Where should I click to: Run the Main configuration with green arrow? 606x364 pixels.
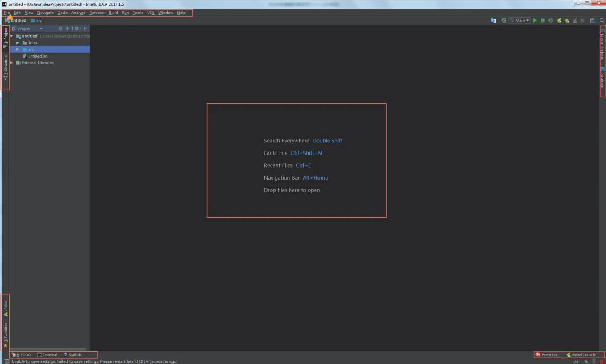coord(535,20)
